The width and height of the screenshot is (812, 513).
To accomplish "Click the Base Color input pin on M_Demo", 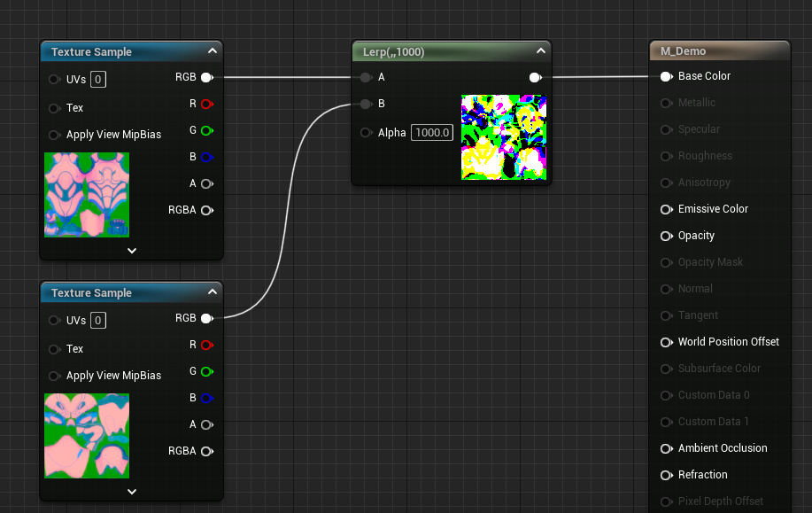I will [x=666, y=76].
